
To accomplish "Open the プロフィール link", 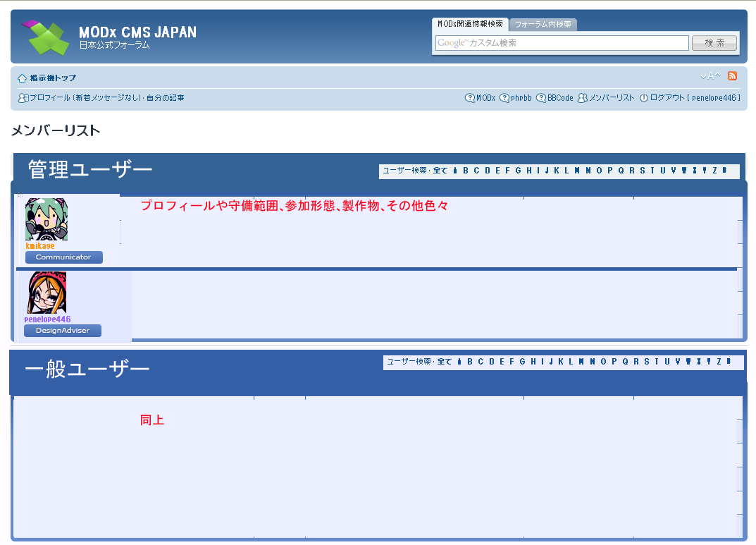I will click(x=49, y=98).
